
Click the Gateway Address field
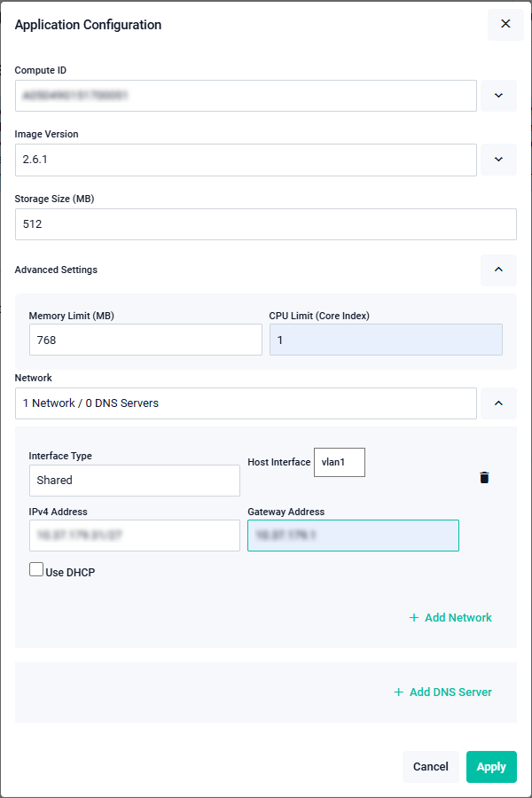(353, 536)
